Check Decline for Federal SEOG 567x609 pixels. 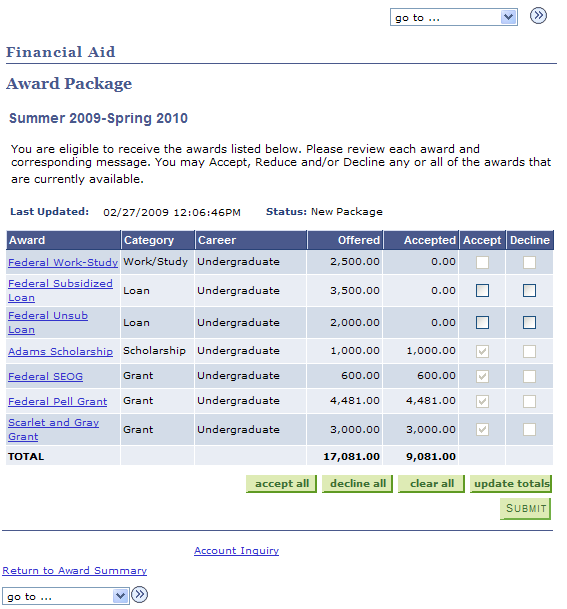(x=529, y=376)
